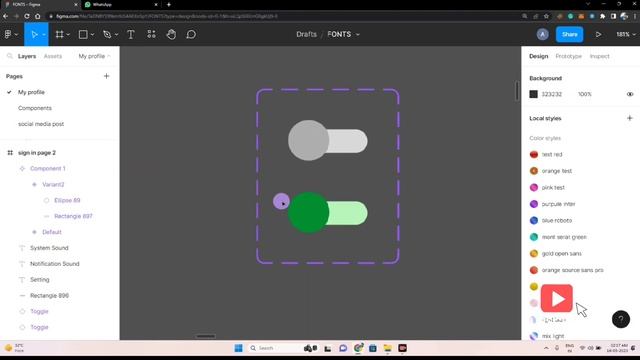The width and height of the screenshot is (640, 360).
Task: Open zoom level dropdown
Action: 626,34
